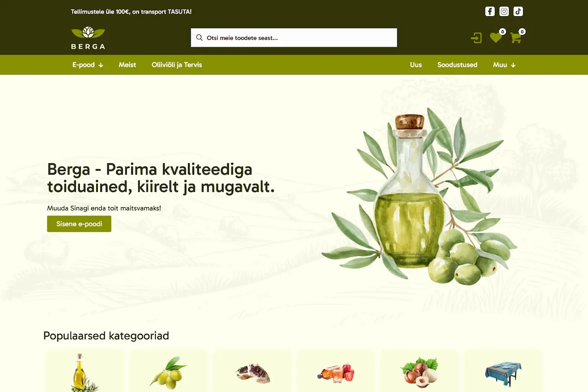The height and width of the screenshot is (392, 588).
Task: Open the Instagram social icon
Action: 504,11
